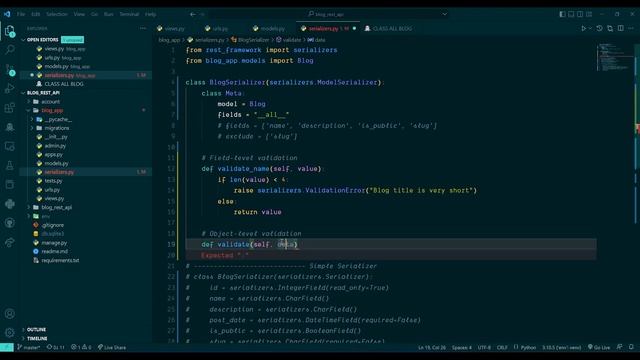
Task: Click Python language mode in status bar
Action: [528, 347]
